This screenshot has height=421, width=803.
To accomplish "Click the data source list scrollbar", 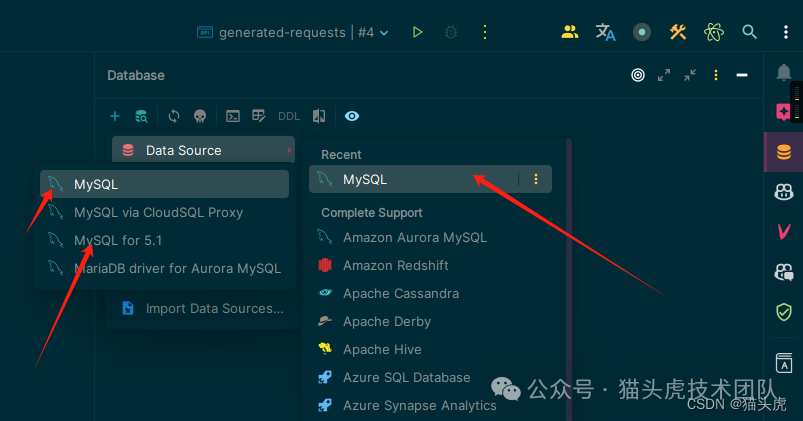I will (568, 279).
